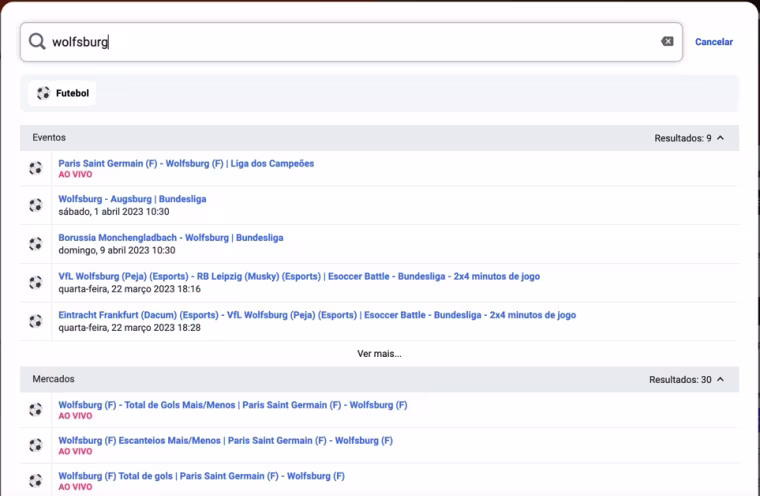Image resolution: width=760 pixels, height=496 pixels.
Task: Open Wolfsburg - Augsburg Bundesliga event
Action: (x=132, y=199)
